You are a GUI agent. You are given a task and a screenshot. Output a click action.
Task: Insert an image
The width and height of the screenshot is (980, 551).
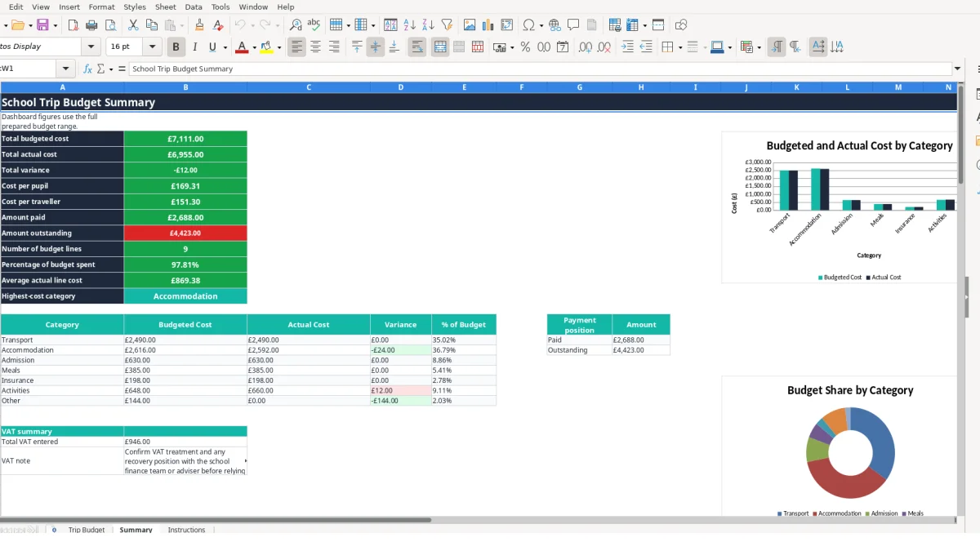point(470,25)
